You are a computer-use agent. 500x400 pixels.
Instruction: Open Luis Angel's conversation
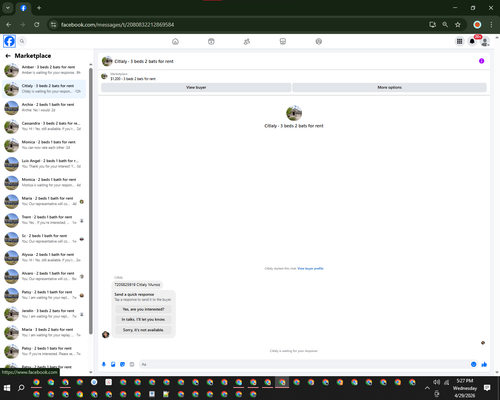44,164
